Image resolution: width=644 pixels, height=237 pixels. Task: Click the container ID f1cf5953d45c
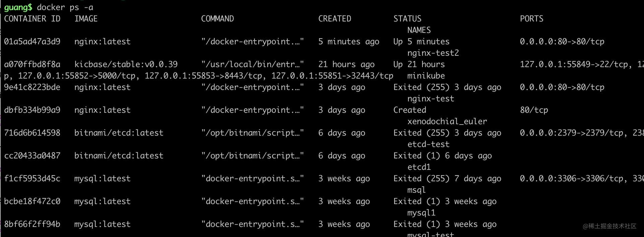click(x=32, y=179)
